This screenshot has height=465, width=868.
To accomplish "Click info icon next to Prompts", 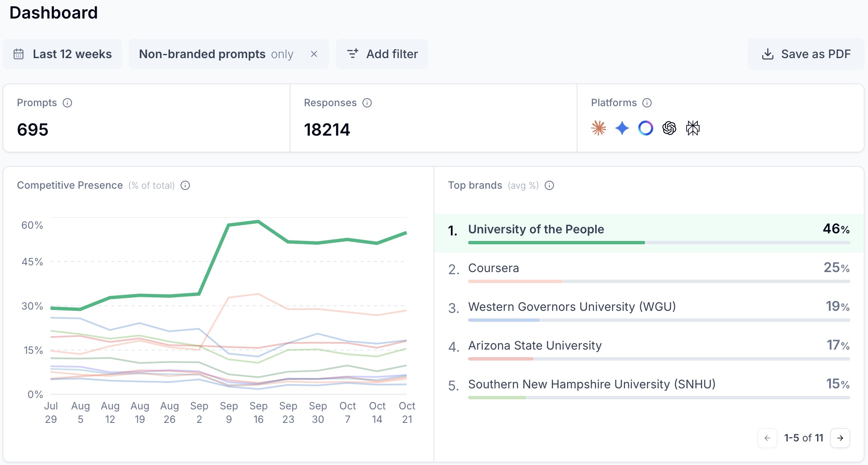I will click(67, 103).
